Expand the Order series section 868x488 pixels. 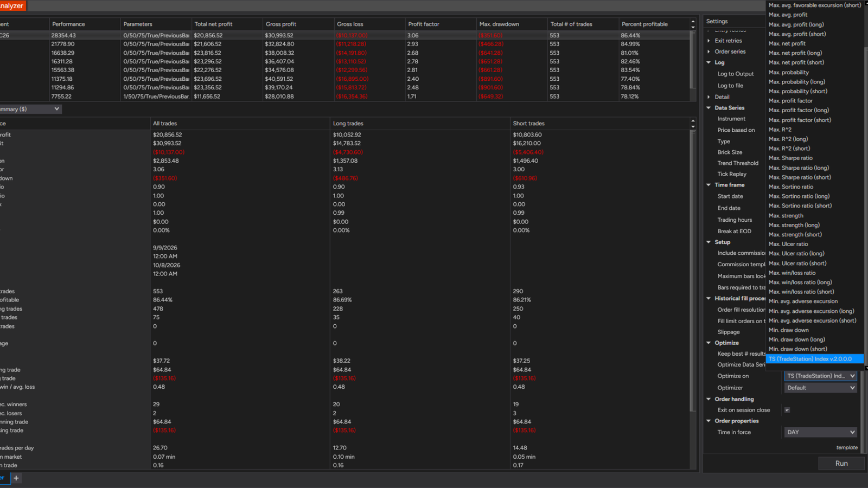tap(709, 52)
